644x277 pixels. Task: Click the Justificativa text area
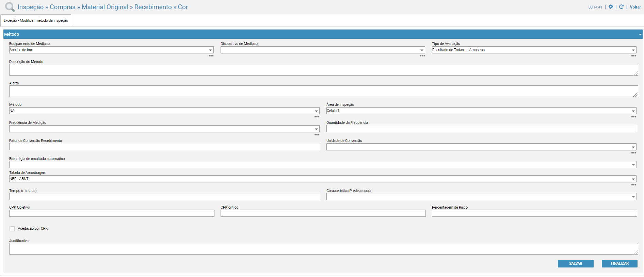(x=323, y=249)
